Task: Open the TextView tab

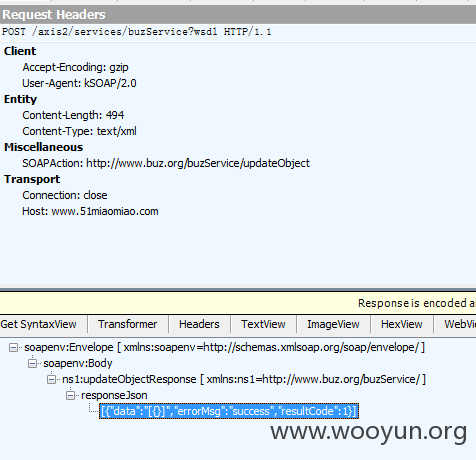Action: click(x=263, y=324)
